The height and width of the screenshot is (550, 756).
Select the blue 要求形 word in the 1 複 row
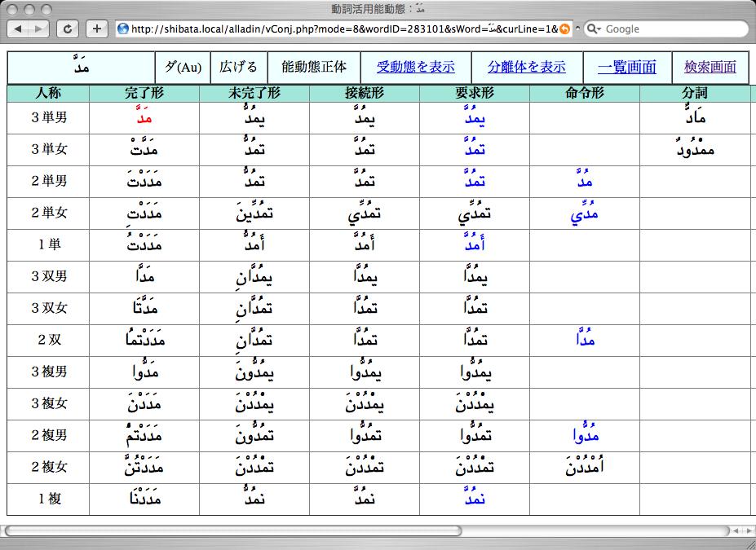(475, 496)
